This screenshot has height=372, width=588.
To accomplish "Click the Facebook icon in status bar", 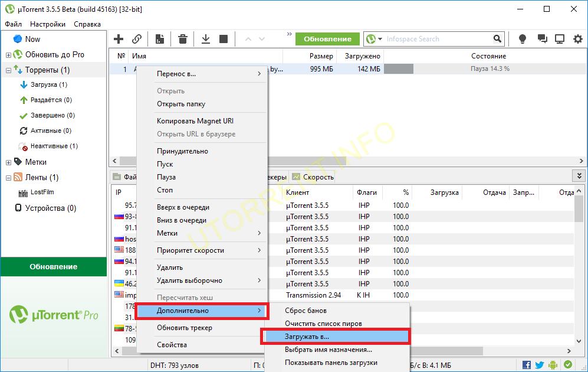I will [x=527, y=364].
